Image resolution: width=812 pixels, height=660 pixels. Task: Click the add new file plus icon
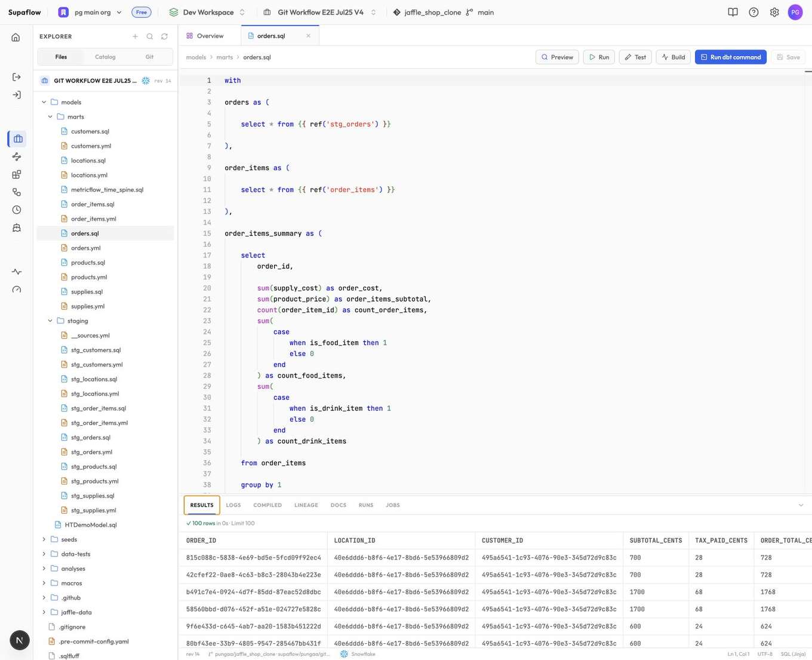point(135,36)
